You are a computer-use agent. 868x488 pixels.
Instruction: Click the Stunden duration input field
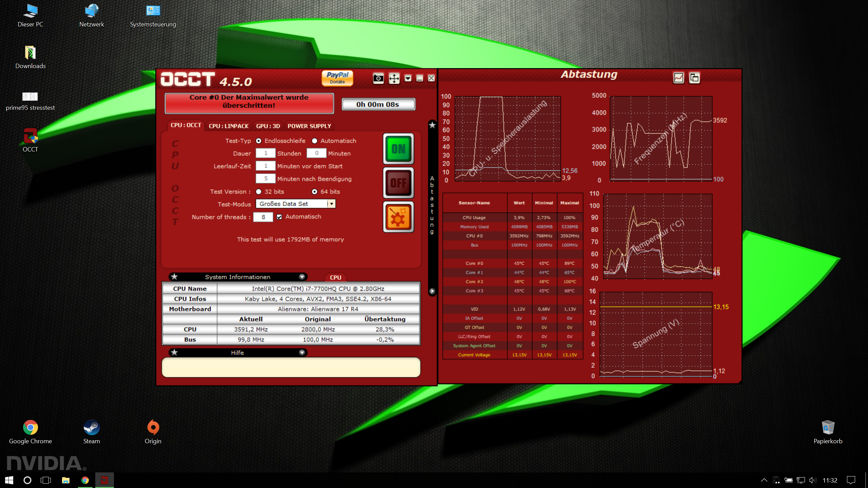[265, 154]
